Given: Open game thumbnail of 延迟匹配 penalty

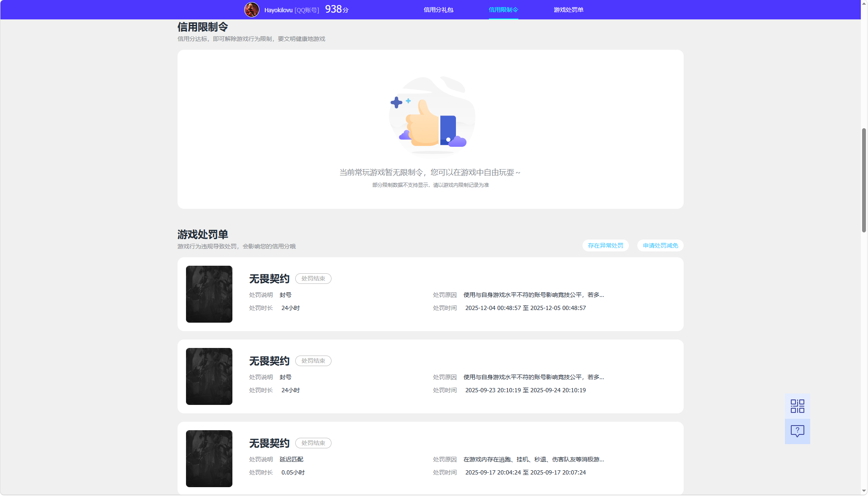Looking at the screenshot, I should [209, 458].
